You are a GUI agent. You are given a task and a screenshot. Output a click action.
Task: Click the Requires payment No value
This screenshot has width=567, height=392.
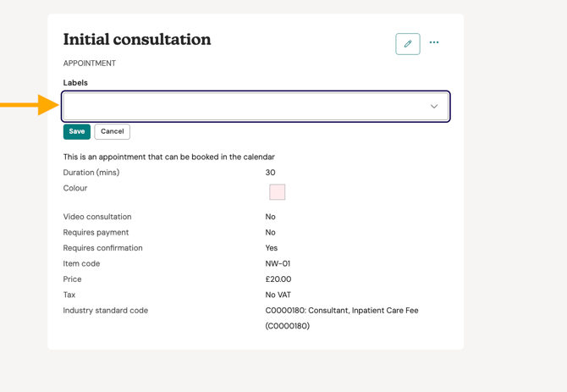pyautogui.click(x=270, y=232)
